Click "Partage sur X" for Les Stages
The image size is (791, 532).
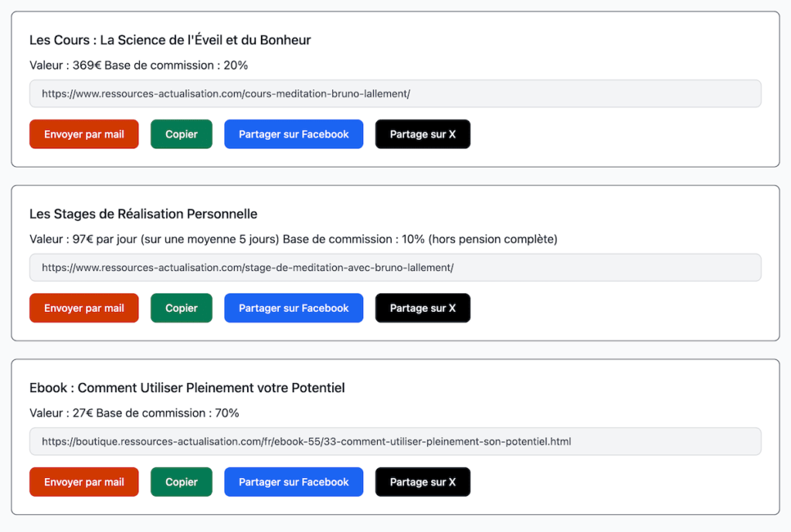click(423, 307)
